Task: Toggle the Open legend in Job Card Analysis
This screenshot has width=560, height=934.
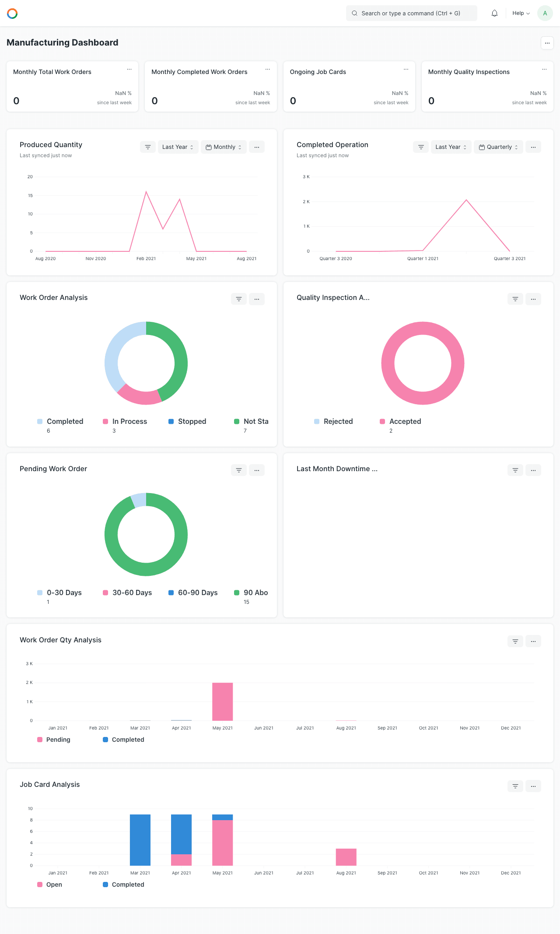Action: pos(50,885)
